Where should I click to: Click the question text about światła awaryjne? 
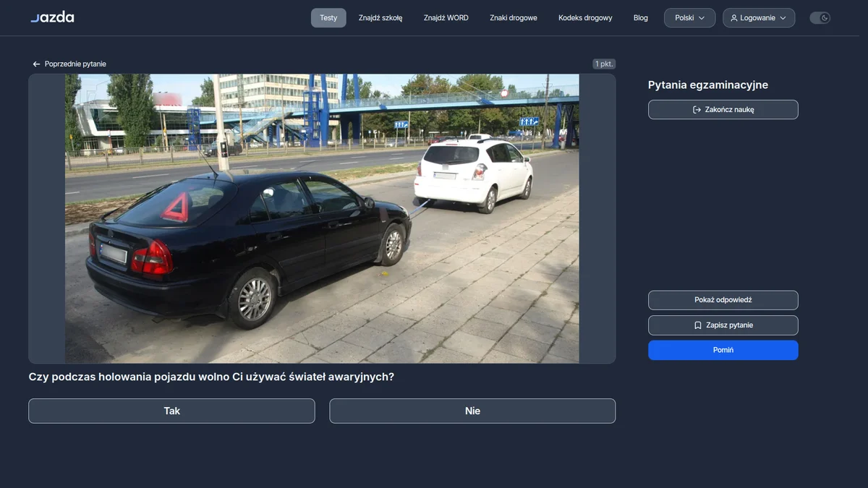[211, 377]
